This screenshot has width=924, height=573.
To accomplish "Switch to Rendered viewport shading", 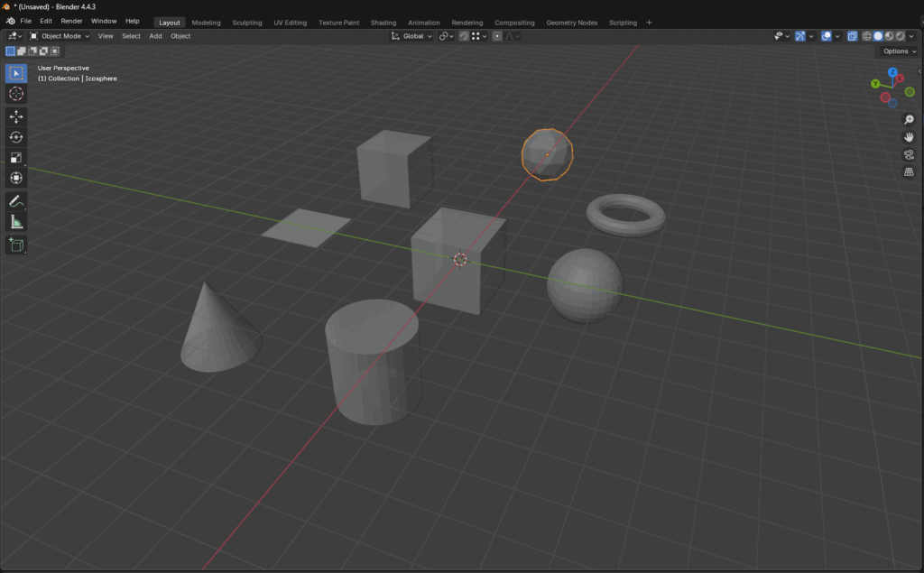I will point(901,36).
